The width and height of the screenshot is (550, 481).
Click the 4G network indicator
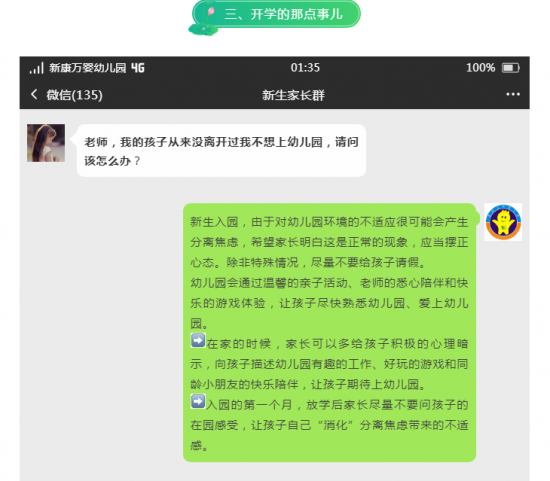(138, 68)
